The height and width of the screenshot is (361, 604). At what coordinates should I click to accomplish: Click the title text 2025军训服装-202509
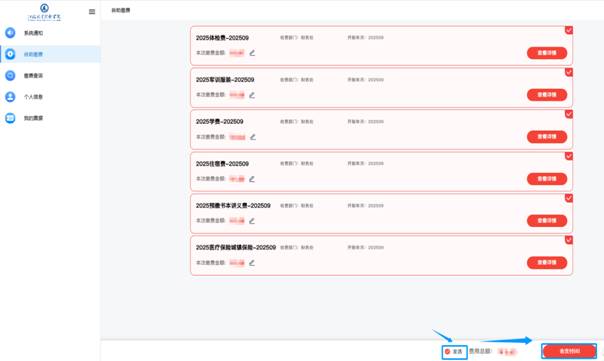225,80
